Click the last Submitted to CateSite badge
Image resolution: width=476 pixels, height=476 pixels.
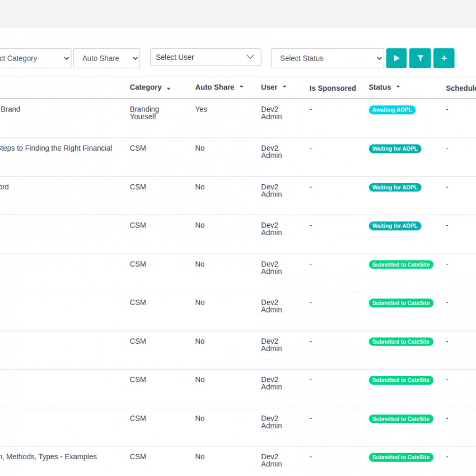point(401,458)
